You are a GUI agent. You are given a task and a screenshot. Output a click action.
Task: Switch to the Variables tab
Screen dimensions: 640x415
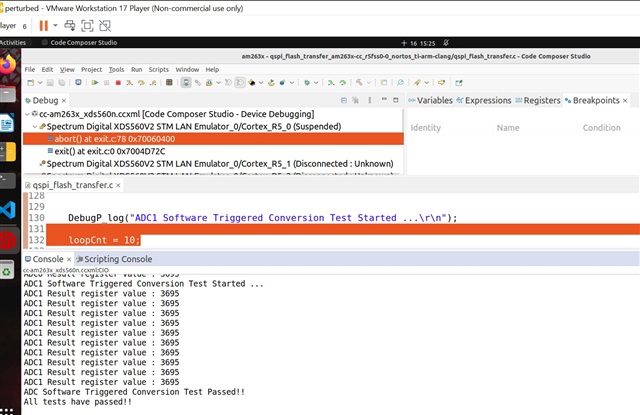click(x=431, y=100)
